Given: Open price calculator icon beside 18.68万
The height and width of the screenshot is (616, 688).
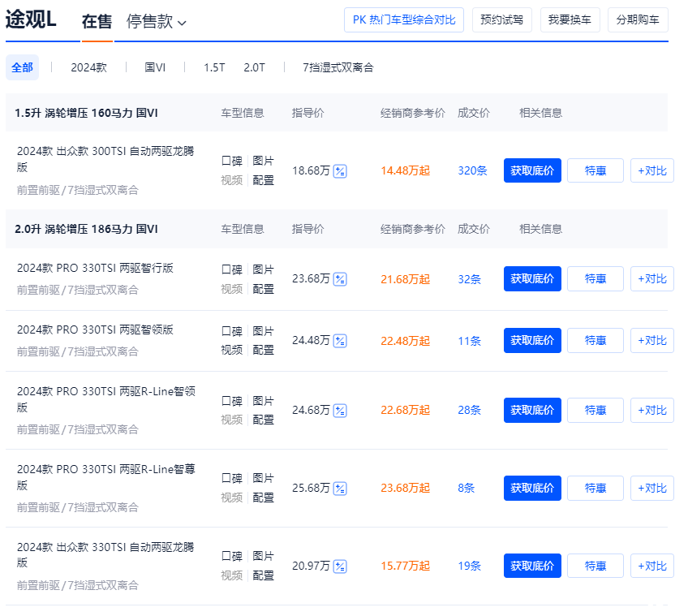Looking at the screenshot, I should click(340, 170).
